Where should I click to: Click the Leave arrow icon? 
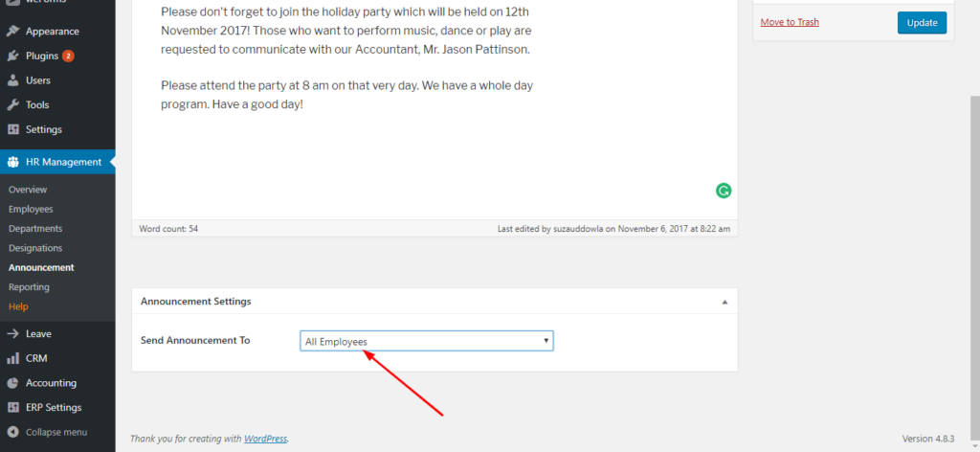[13, 334]
